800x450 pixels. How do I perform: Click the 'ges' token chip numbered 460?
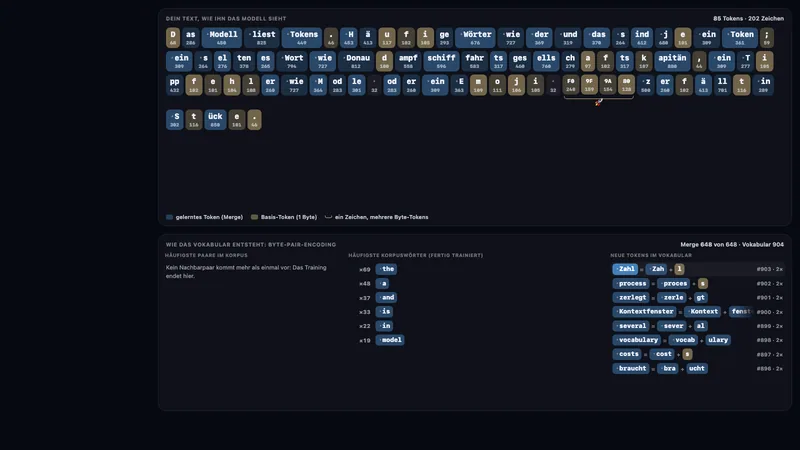tap(520, 61)
